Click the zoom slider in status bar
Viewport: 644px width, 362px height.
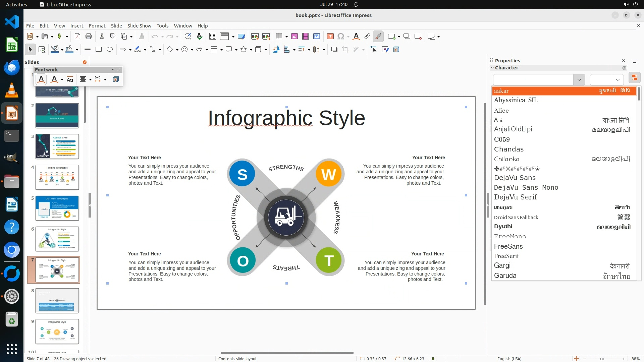(602, 359)
